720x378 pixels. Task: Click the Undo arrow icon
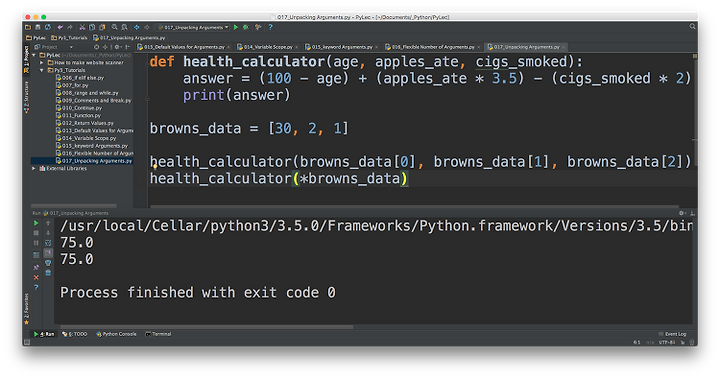point(60,27)
